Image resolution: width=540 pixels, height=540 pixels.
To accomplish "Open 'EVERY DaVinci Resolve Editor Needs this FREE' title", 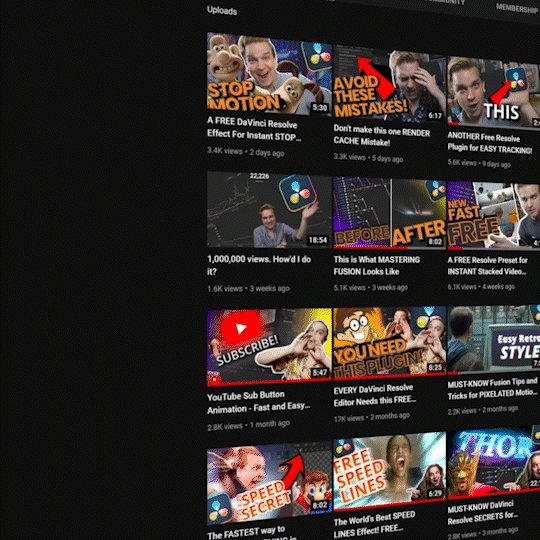I will pos(375,395).
